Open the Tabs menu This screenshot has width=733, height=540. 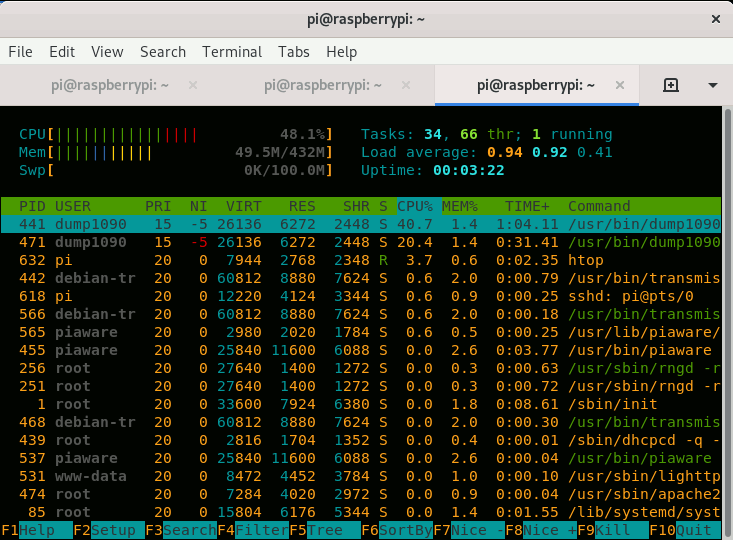coord(294,51)
